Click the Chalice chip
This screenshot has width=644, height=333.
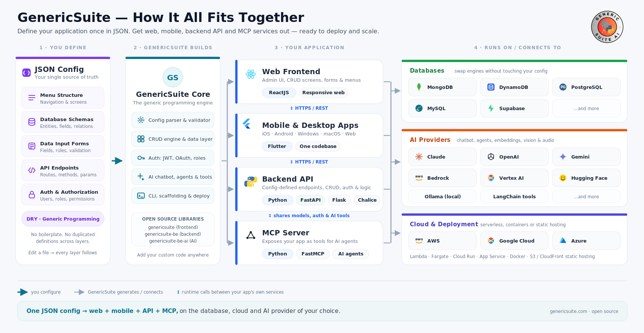click(x=367, y=200)
